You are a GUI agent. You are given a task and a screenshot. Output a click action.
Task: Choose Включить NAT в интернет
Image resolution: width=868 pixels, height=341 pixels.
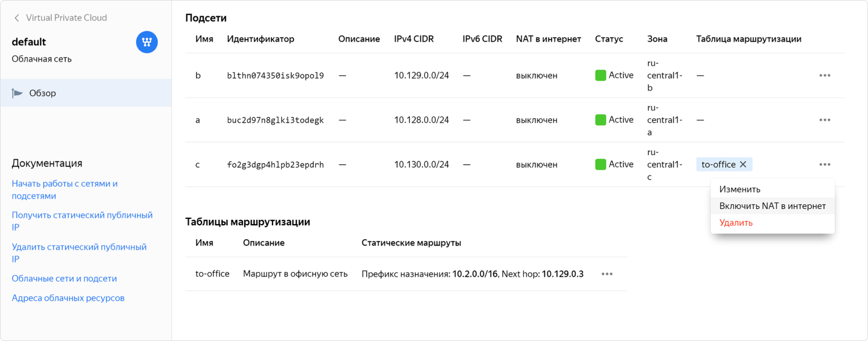[x=772, y=206]
